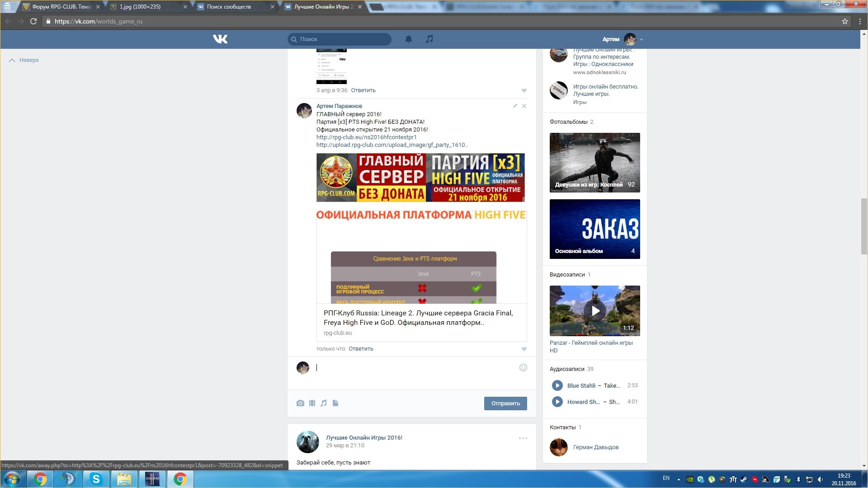Viewport: 868px width, 488px height.
Task: Click the Отправить send button
Action: coord(505,404)
